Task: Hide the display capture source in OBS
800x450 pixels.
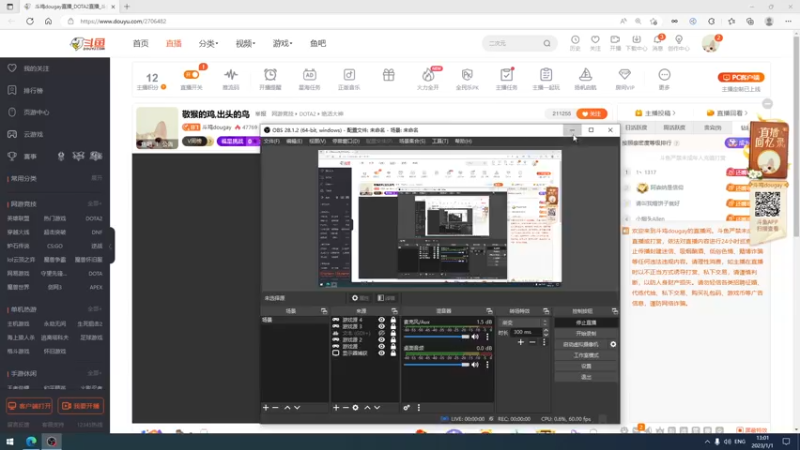Action: pyautogui.click(x=381, y=353)
